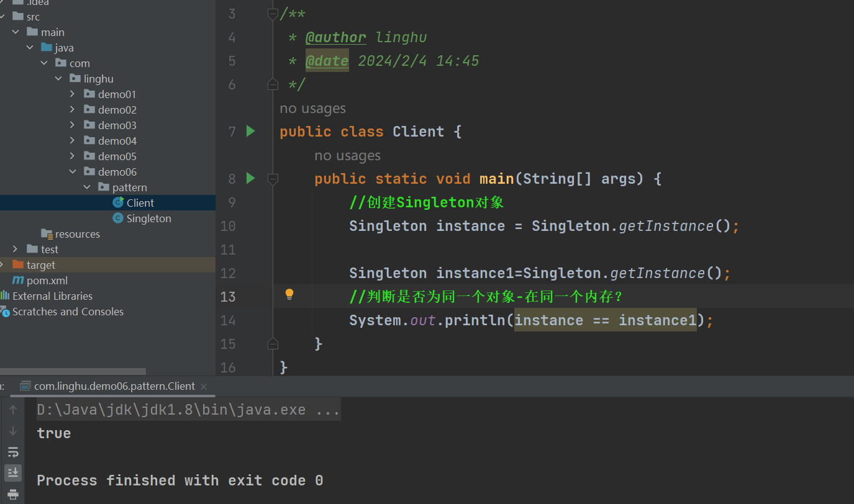Click the External Libraries icon
Image resolution: width=854 pixels, height=504 pixels.
[x=5, y=296]
